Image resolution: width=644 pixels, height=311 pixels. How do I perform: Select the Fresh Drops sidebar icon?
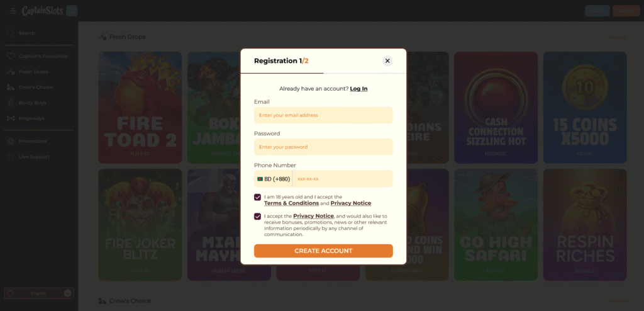(11, 72)
